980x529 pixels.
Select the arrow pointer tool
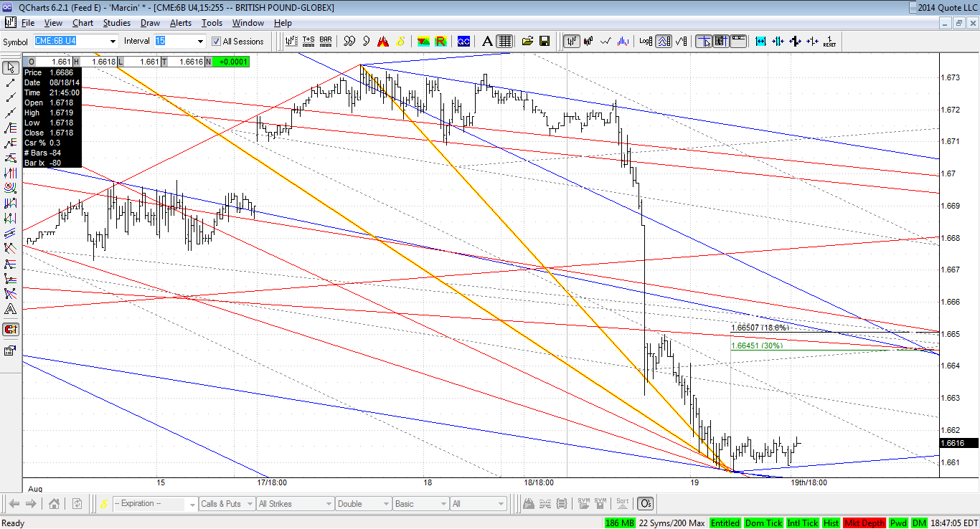point(11,67)
